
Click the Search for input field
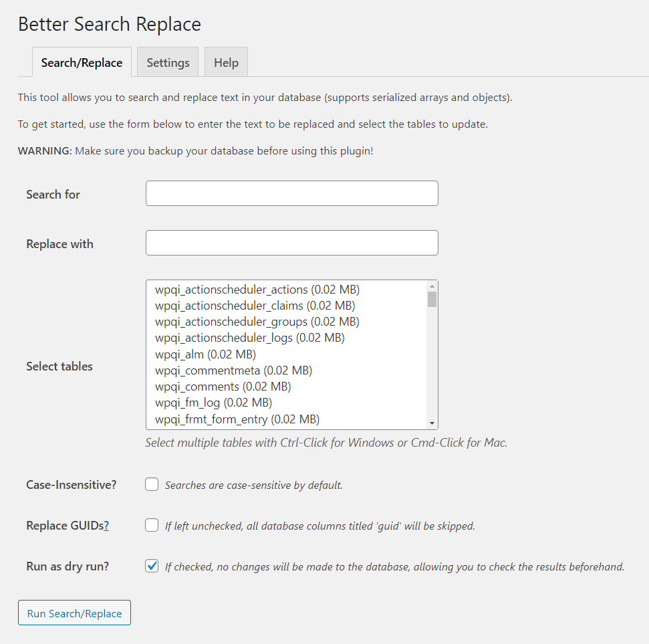coord(292,193)
